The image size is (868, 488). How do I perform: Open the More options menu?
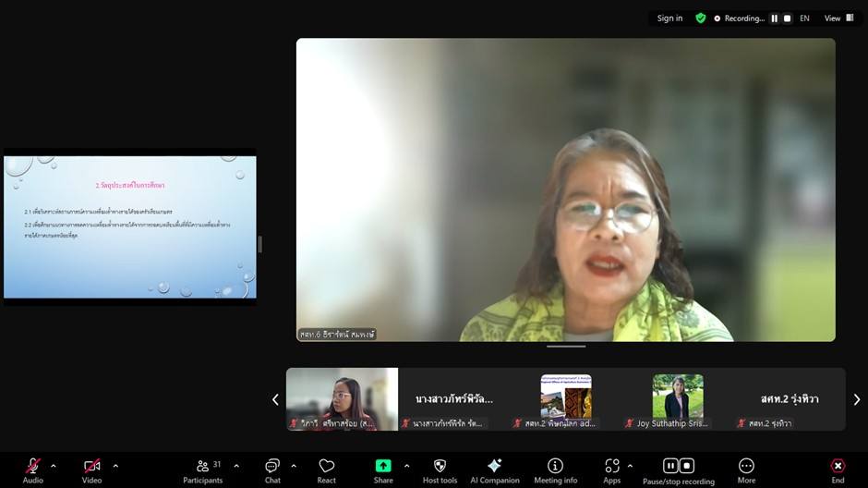pyautogui.click(x=746, y=470)
